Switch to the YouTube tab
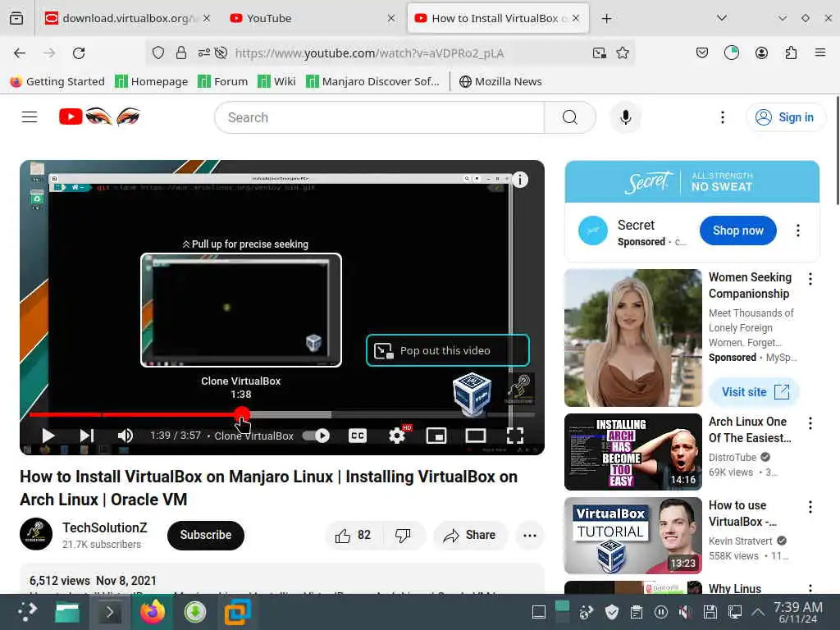This screenshot has width=840, height=630. 311,18
